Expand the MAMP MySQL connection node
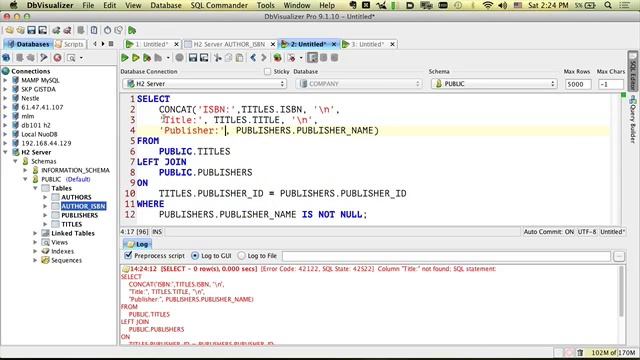Viewport: 640px width, 360px height. pos(5,80)
